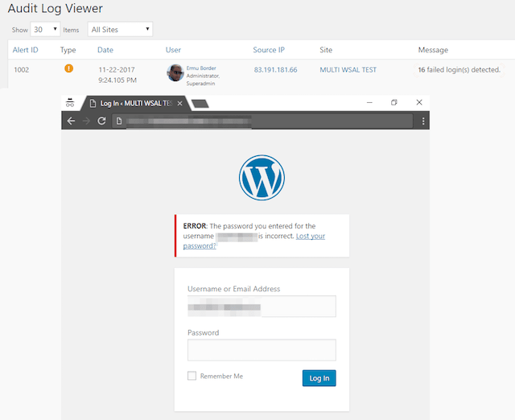
Task: Click the orange warning alert type icon
Action: (68, 68)
